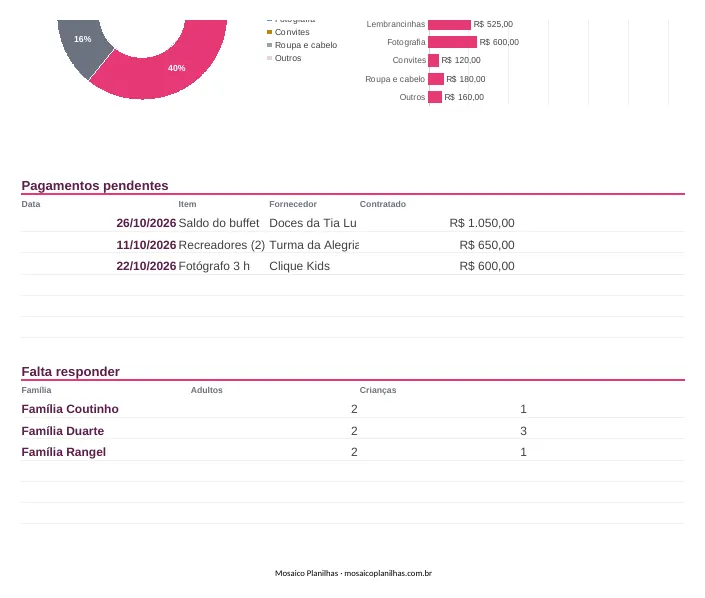Select the Família Duarte row name
Screen dimensions: 705x598
(63, 431)
